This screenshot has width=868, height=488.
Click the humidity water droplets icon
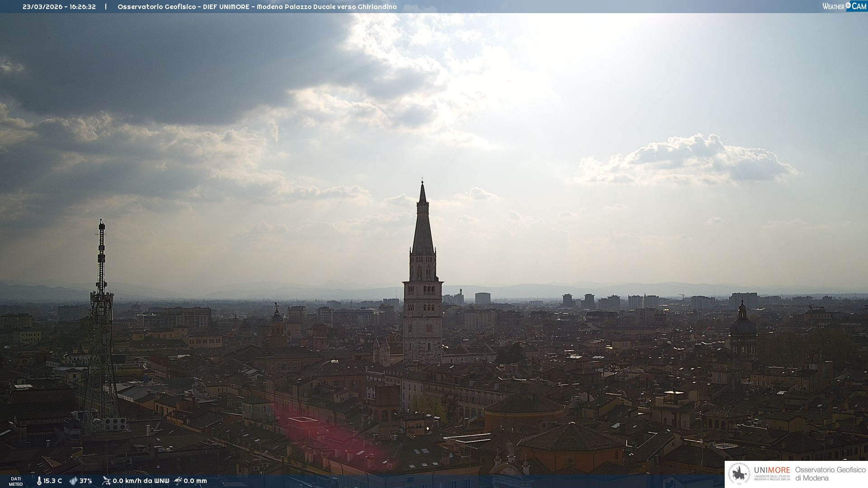pos(73,481)
